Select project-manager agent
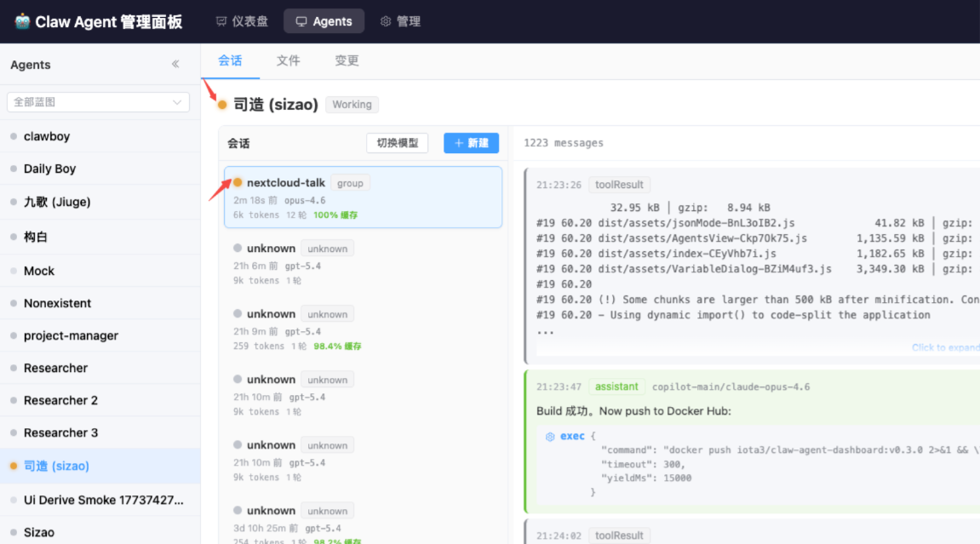 (100, 335)
